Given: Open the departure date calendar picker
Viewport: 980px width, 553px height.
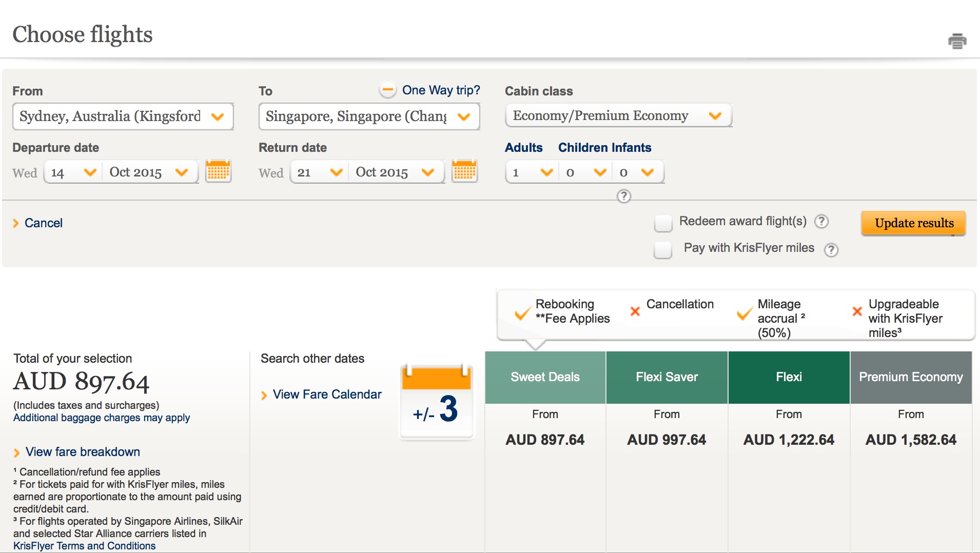Looking at the screenshot, I should click(218, 171).
